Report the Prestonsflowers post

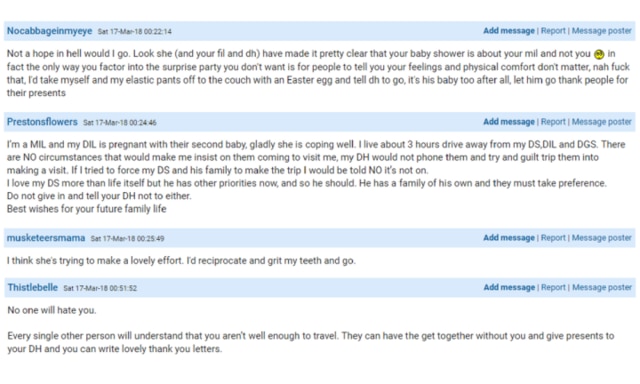(x=553, y=122)
